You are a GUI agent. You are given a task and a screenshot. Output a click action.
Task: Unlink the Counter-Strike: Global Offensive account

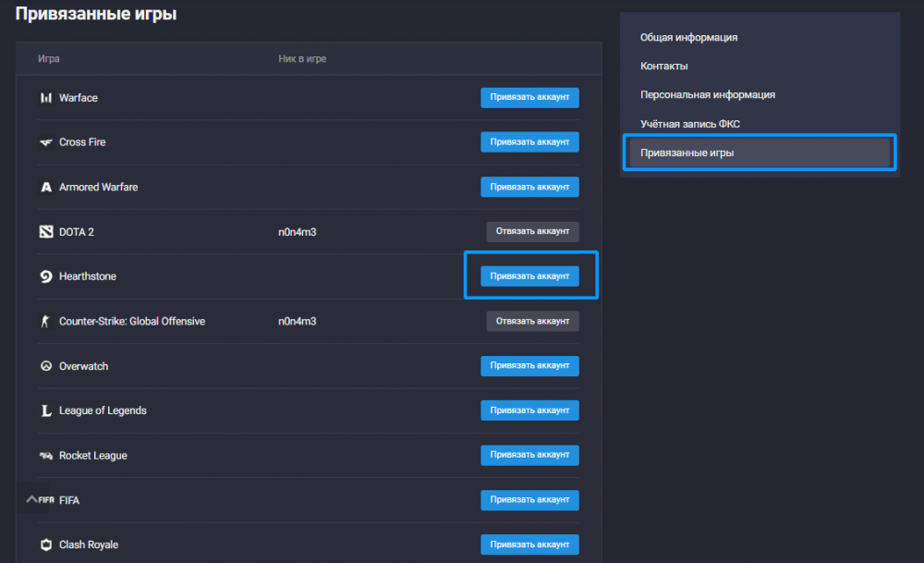pyautogui.click(x=533, y=322)
